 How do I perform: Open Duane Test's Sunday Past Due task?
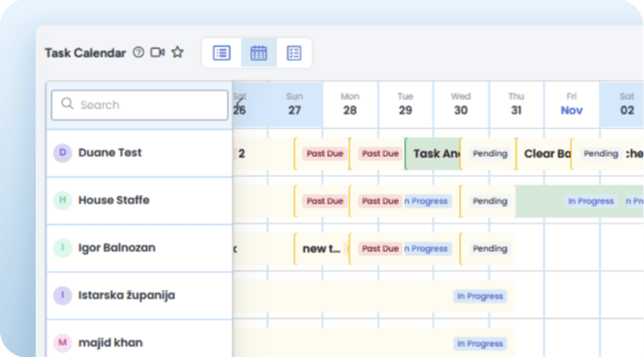(x=321, y=154)
